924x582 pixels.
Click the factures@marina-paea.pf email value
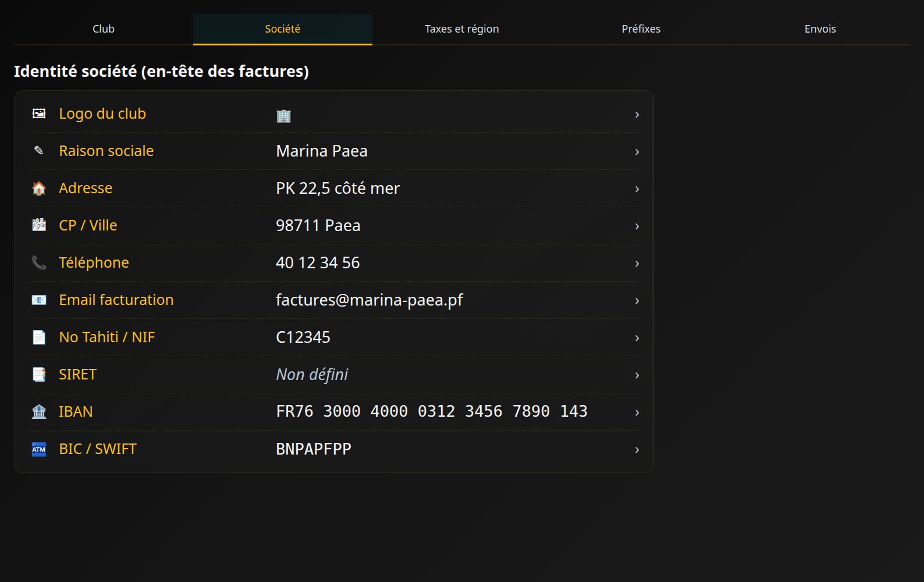pos(369,300)
